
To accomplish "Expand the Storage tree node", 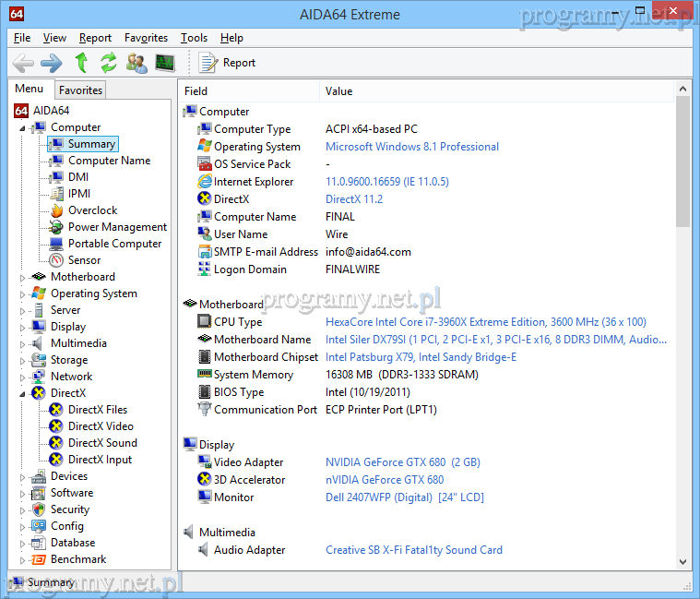I will click(x=24, y=360).
